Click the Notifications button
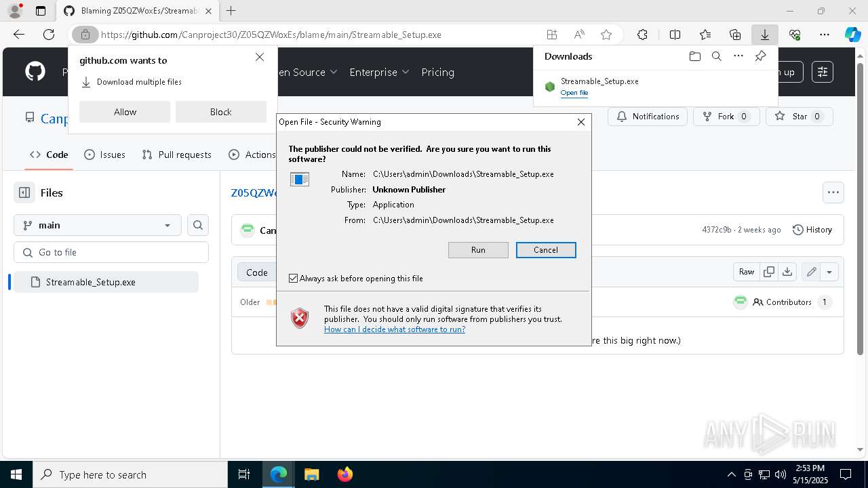Viewport: 868px width, 488px height. click(x=648, y=117)
